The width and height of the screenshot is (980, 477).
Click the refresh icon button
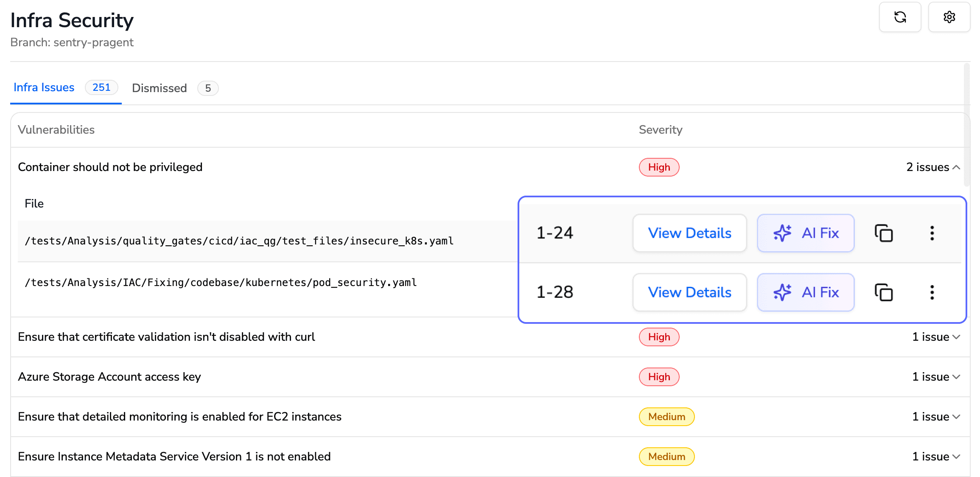tap(900, 17)
